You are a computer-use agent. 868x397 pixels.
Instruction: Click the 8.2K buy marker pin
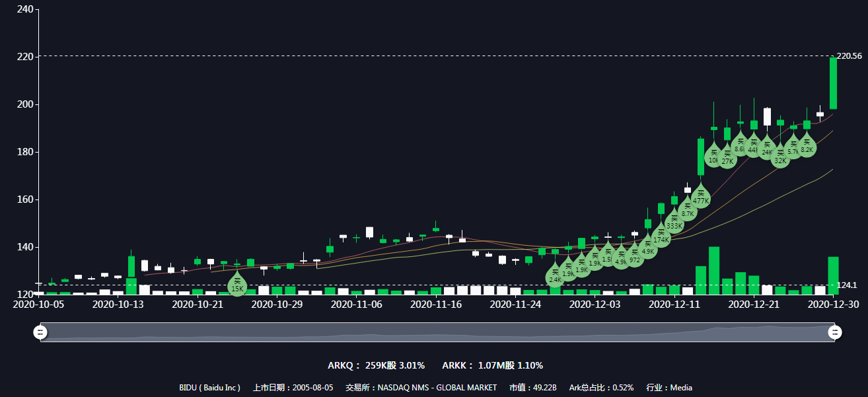coord(807,147)
